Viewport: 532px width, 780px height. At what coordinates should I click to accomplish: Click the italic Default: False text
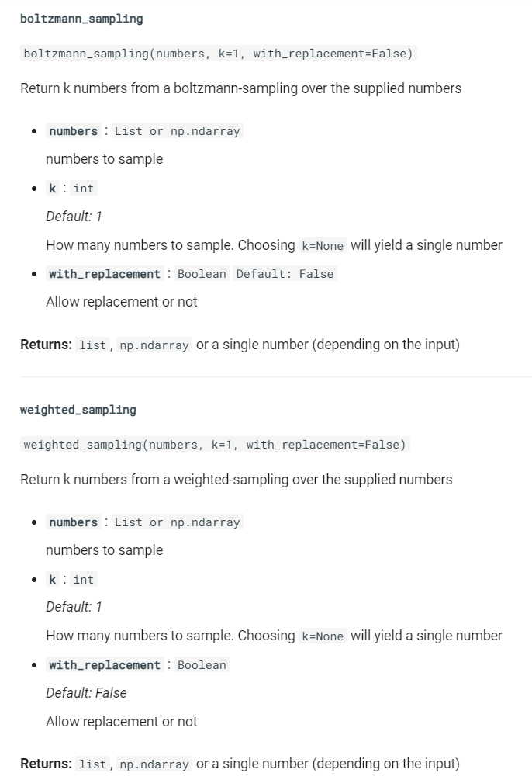(87, 693)
